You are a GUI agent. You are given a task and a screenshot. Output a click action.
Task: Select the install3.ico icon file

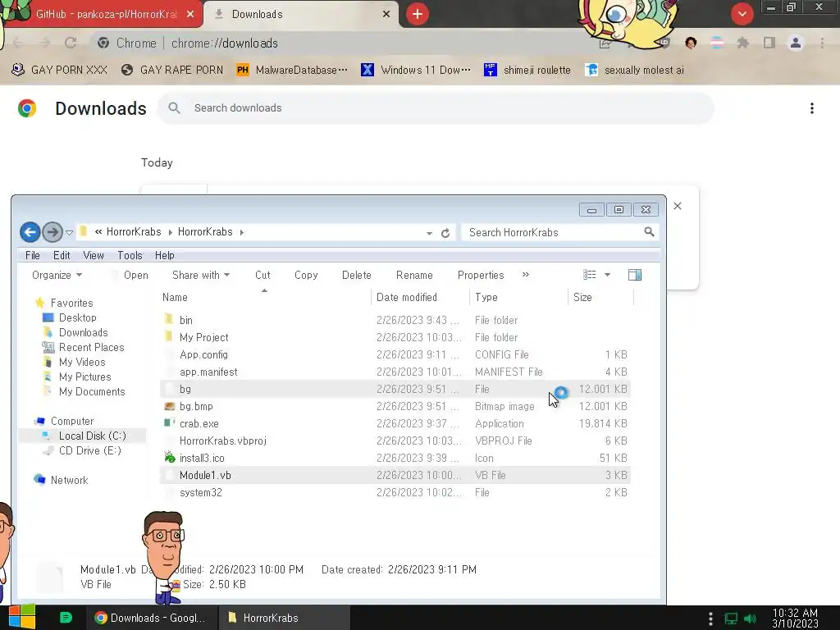(395, 458)
